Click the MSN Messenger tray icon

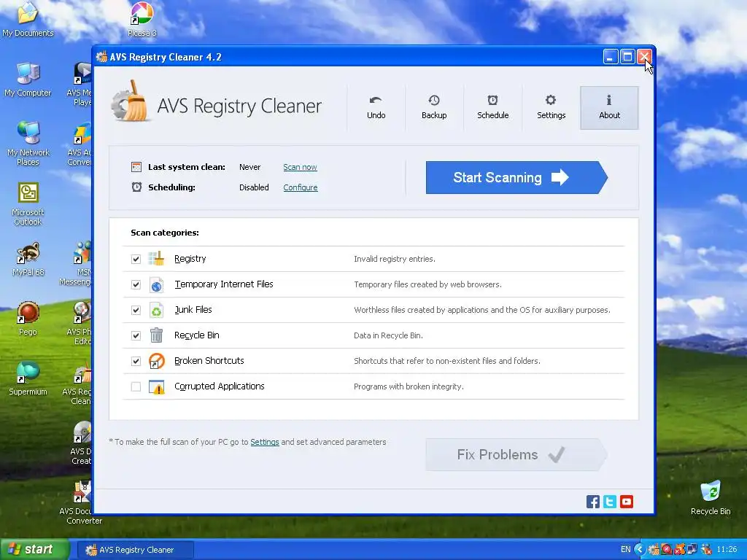click(x=705, y=550)
